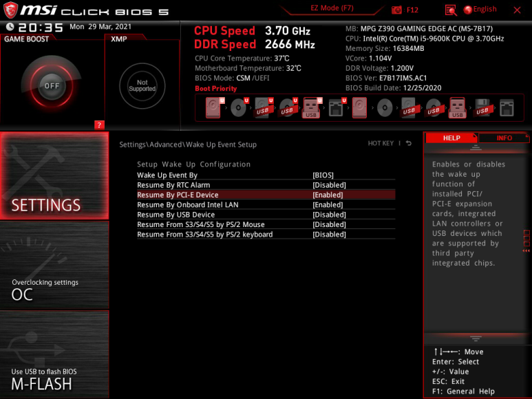
Task: Click the Settings\Advanced\Wake Up Event Setup breadcrumb
Action: pos(188,144)
